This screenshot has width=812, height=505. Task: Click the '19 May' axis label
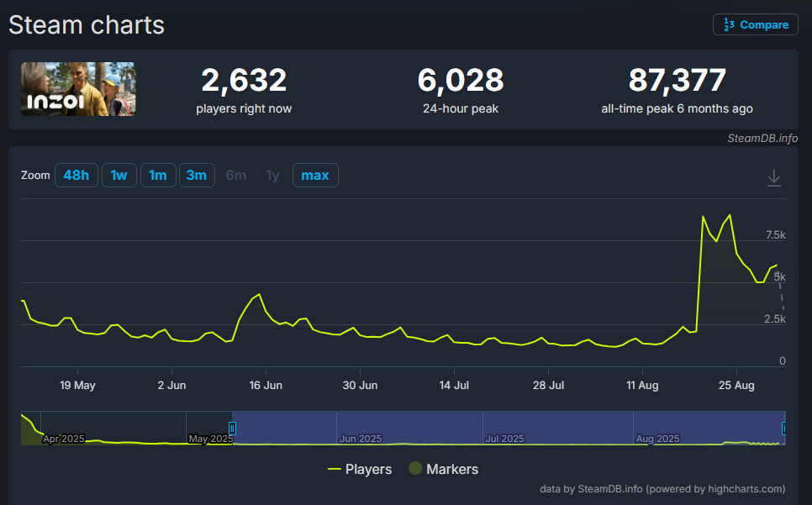[77, 385]
